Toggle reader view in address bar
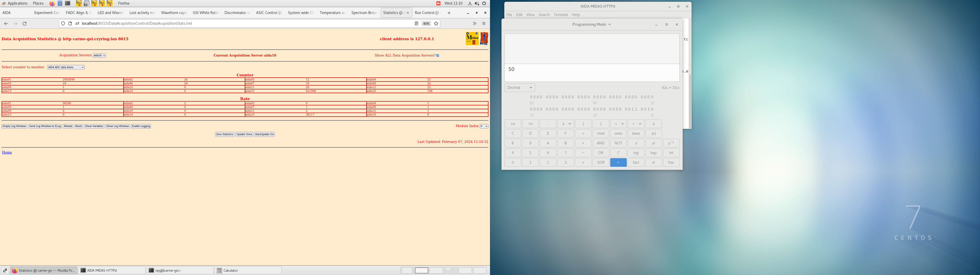Screen dimensions: 980x275 click(416, 23)
